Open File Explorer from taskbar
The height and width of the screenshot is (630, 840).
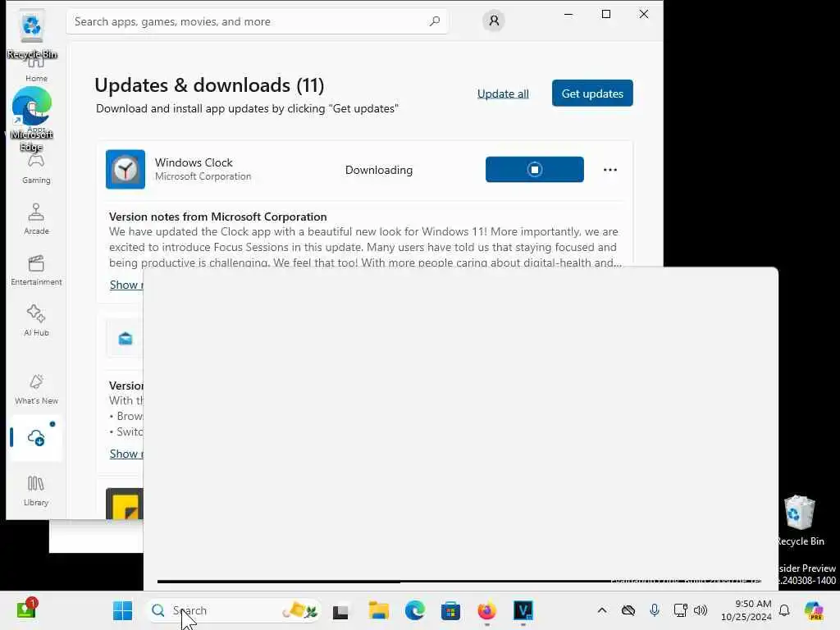pyautogui.click(x=378, y=610)
